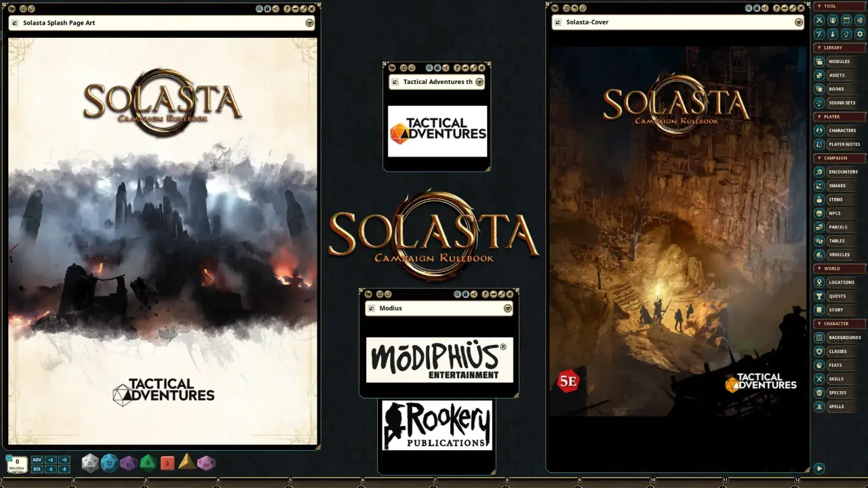This screenshot has width=868, height=488.
Task: Toggle lock on Solasta-Cover window
Action: tap(757, 8)
